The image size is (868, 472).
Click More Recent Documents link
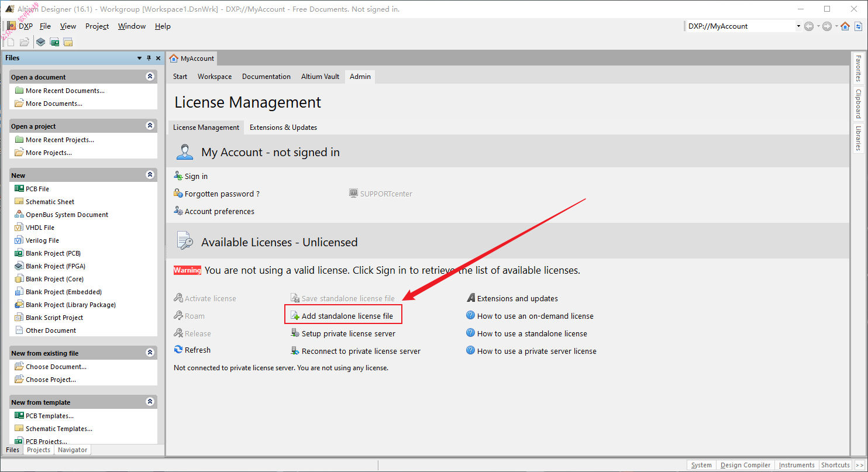[x=65, y=91]
